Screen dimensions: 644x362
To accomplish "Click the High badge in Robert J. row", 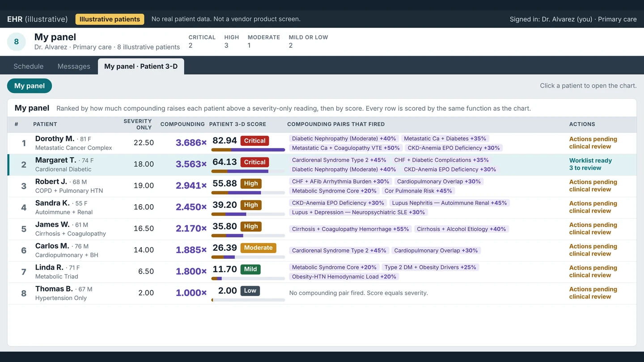I will (251, 184).
